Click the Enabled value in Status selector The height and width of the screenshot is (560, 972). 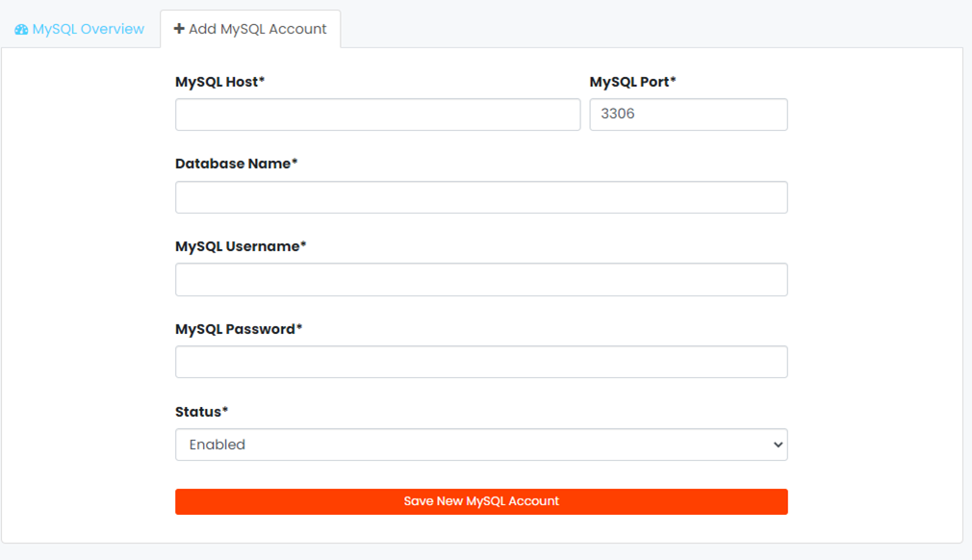[x=217, y=445]
